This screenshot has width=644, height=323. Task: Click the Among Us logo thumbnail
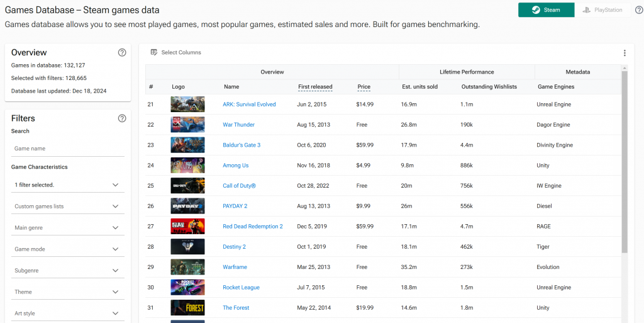point(187,165)
